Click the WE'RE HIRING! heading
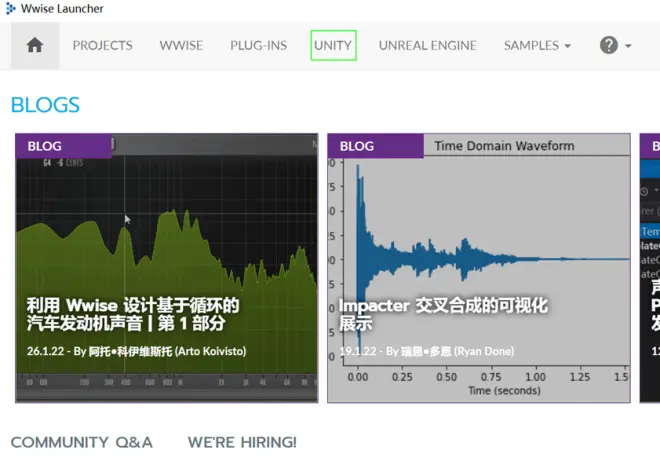This screenshot has height=465, width=660. click(242, 442)
